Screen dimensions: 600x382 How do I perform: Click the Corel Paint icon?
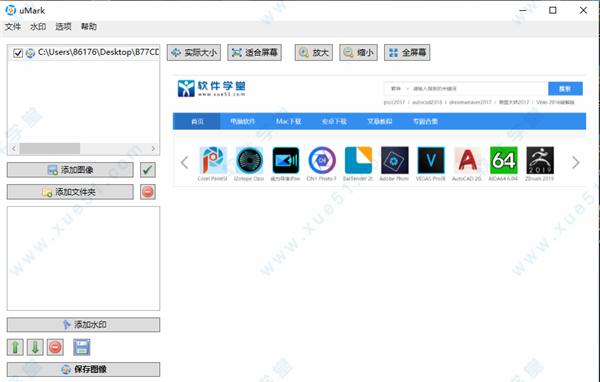[x=213, y=160]
